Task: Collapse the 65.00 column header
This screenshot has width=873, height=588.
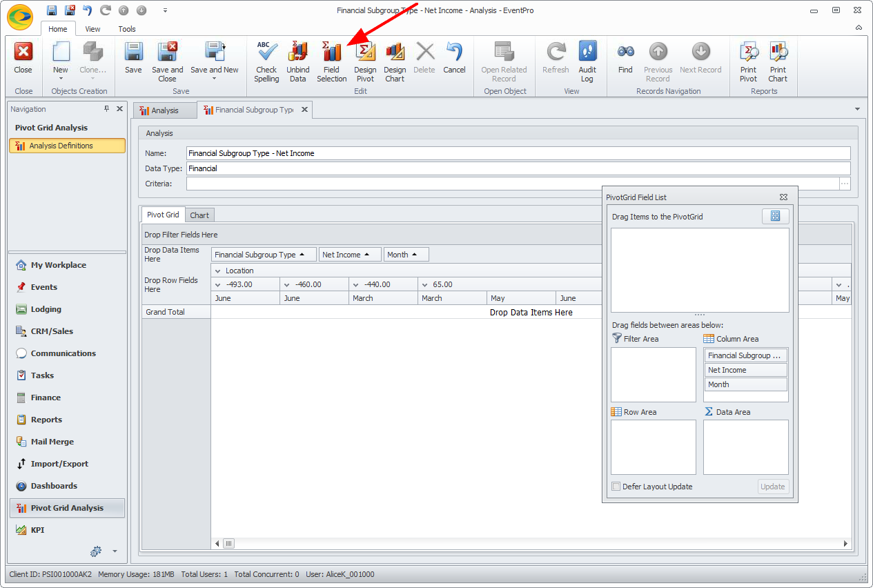Action: click(425, 284)
